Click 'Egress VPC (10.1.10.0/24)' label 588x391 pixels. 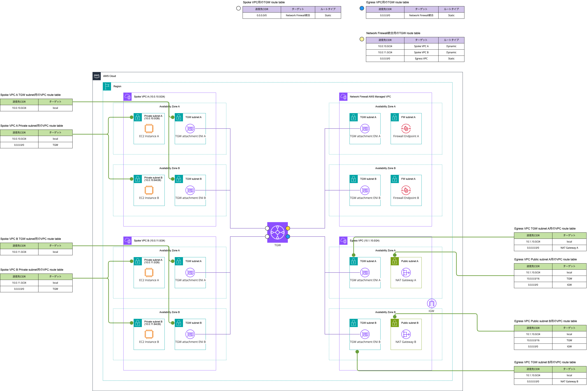click(364, 241)
